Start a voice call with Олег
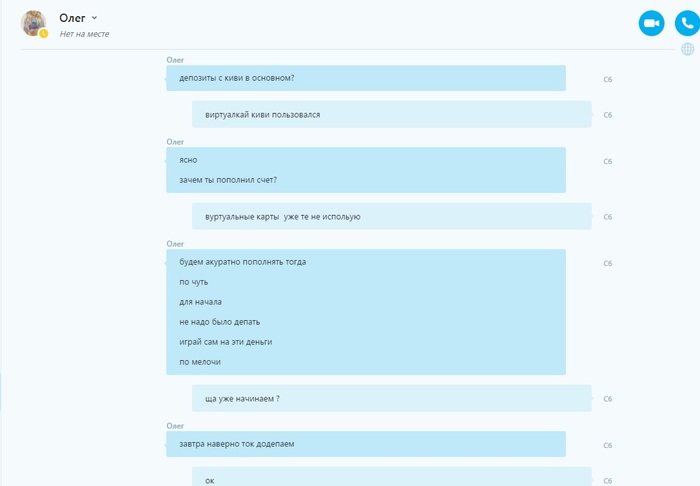Screen dimensions: 700x486 (687, 23)
